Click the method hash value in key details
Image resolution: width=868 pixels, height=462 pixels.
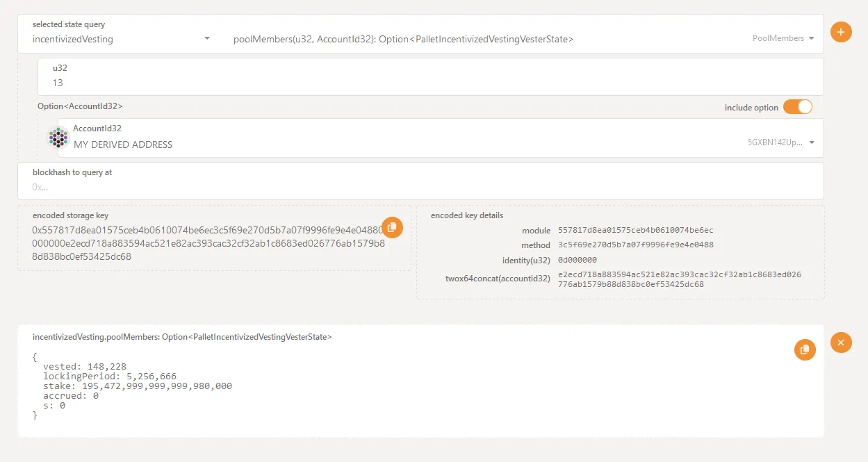pyautogui.click(x=635, y=245)
